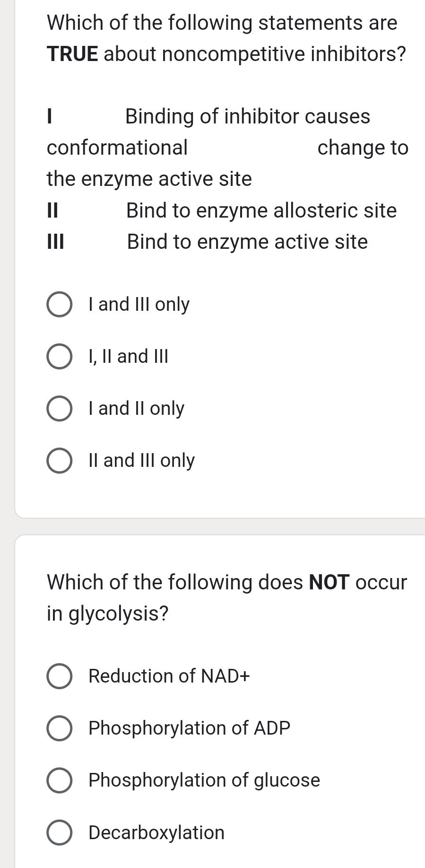Select the "I, II and III" answer option
425x868 pixels.
point(59,357)
